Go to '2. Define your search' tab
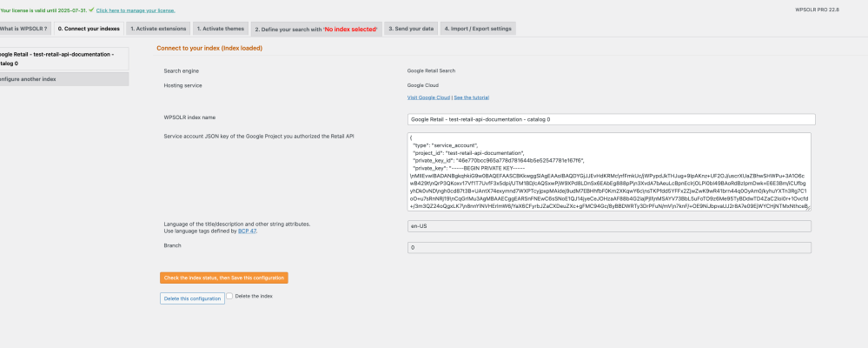868x348 pixels. 315,29
